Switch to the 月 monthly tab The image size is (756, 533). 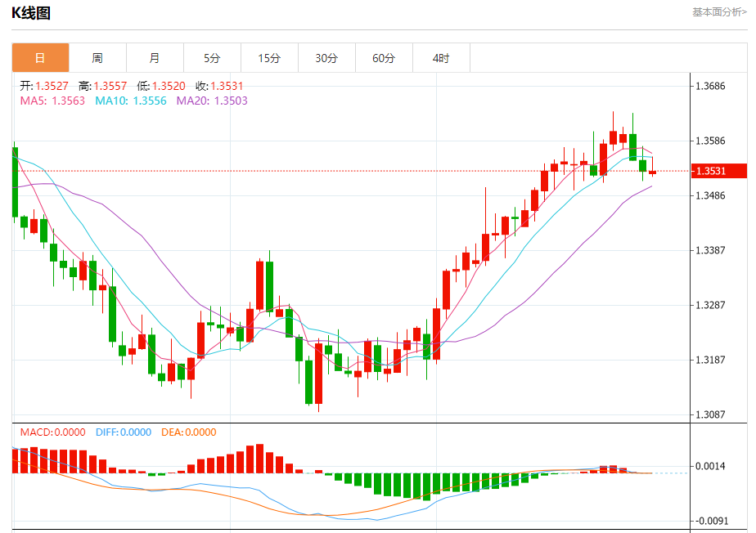tap(155, 58)
